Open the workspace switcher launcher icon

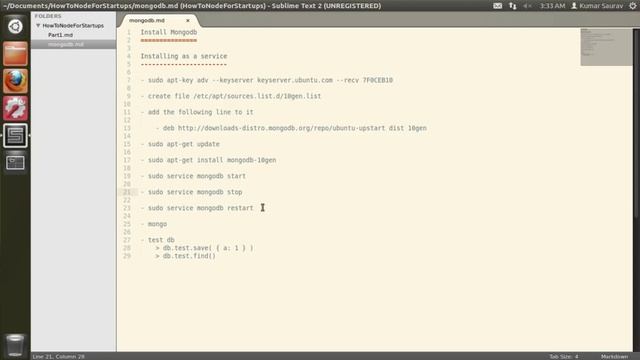(15, 162)
